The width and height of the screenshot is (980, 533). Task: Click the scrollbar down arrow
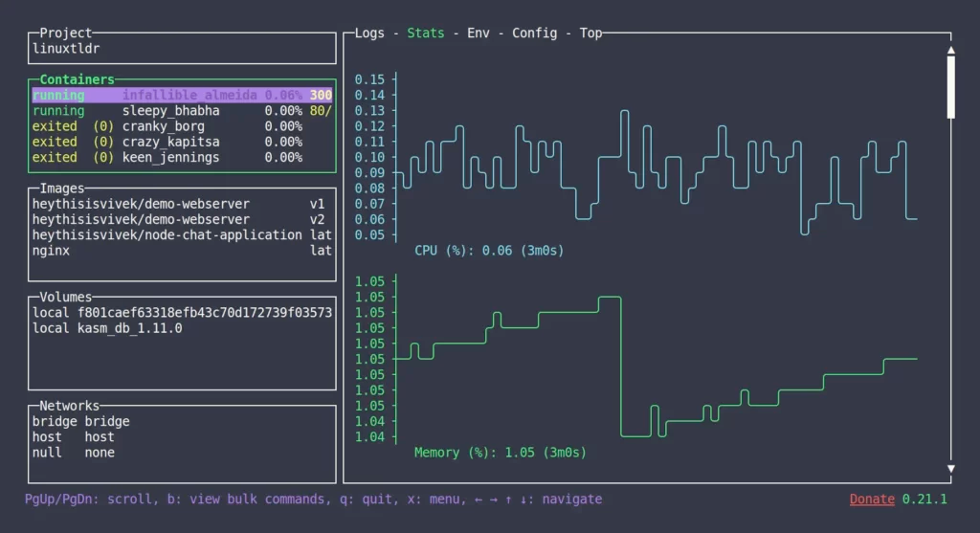click(x=950, y=468)
